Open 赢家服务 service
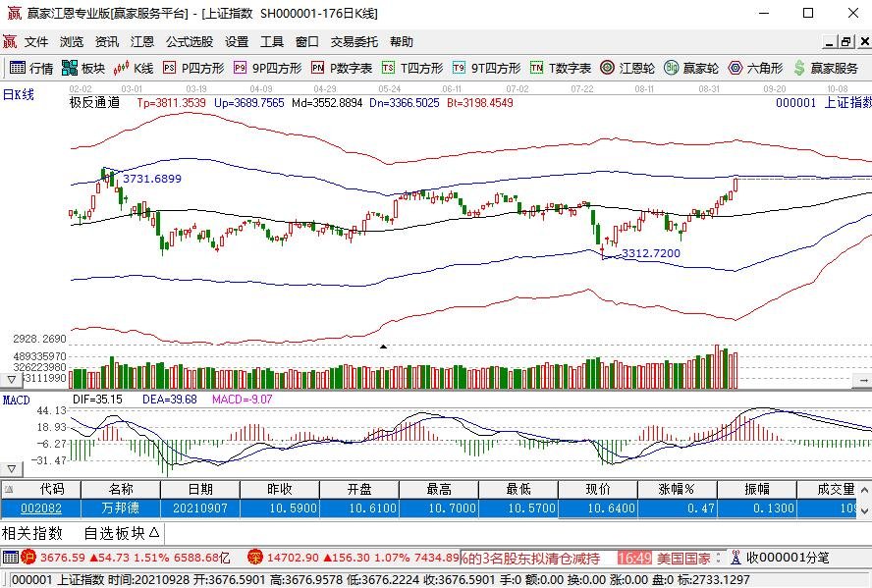This screenshot has width=872, height=588. coord(826,69)
